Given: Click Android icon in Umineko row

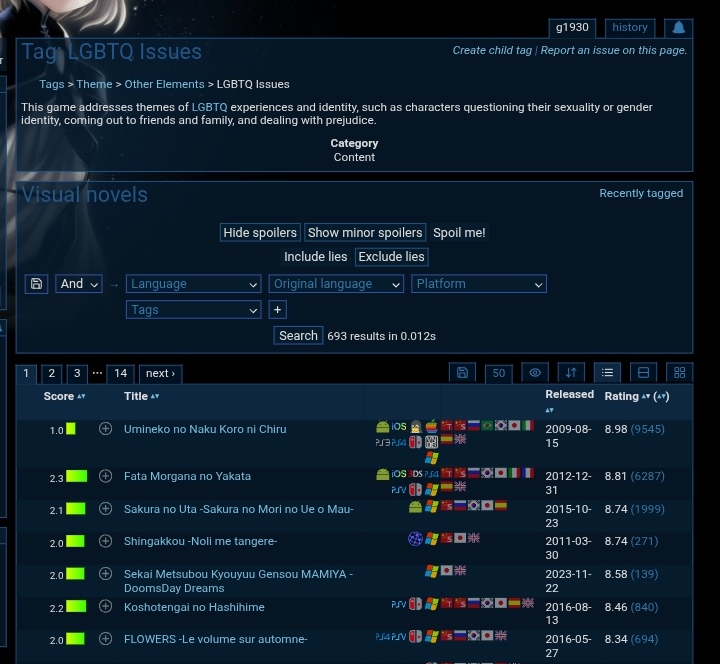Looking at the screenshot, I should pos(382,427).
